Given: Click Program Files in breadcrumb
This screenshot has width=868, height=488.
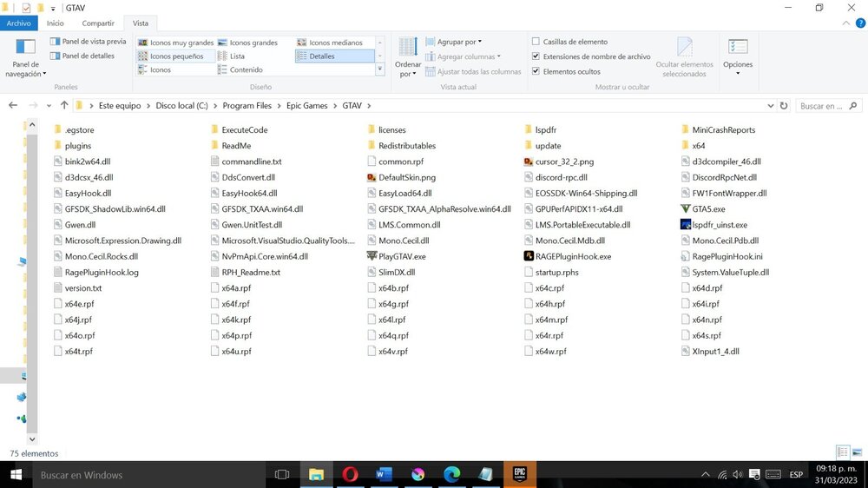Looking at the screenshot, I should pyautogui.click(x=247, y=106).
